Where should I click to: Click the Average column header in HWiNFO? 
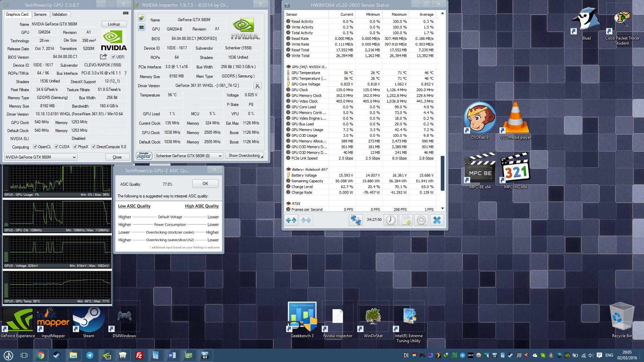point(422,14)
